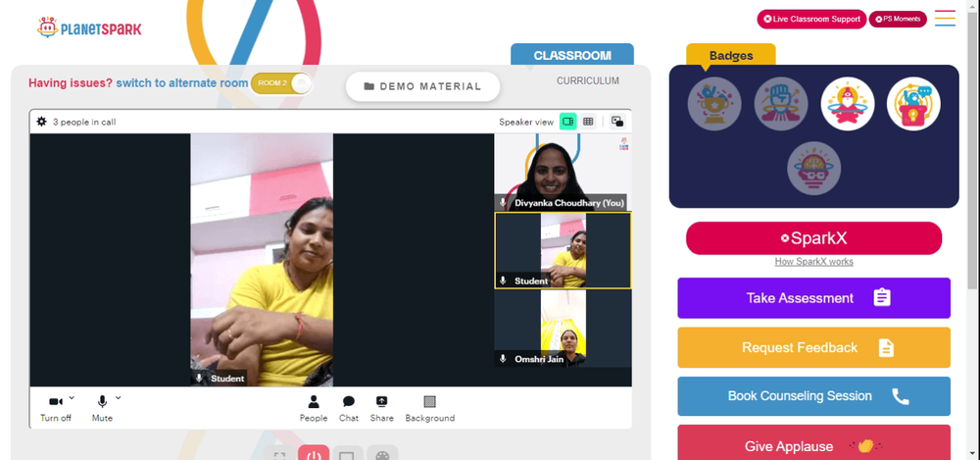Turn off the camera
The width and height of the screenshot is (980, 460).
[x=56, y=408]
